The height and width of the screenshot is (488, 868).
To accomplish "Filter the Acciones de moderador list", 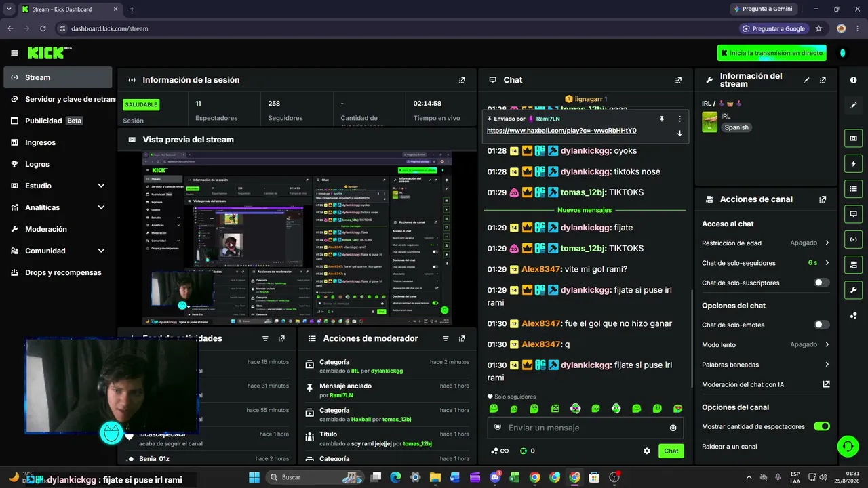I will 446,338.
